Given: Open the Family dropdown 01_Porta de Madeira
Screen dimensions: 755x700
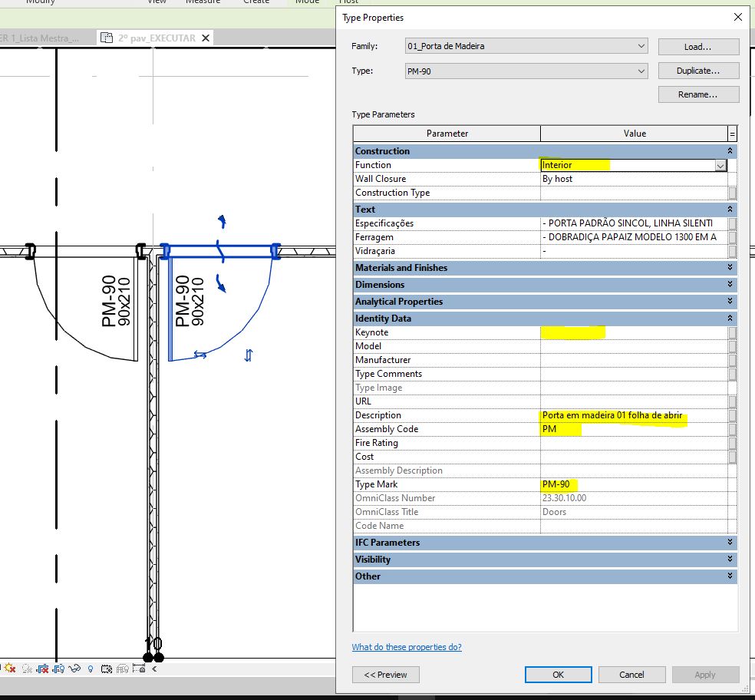Looking at the screenshot, I should click(x=526, y=46).
